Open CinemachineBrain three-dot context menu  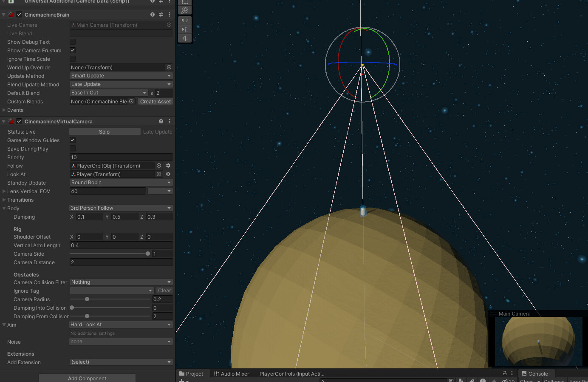[170, 14]
